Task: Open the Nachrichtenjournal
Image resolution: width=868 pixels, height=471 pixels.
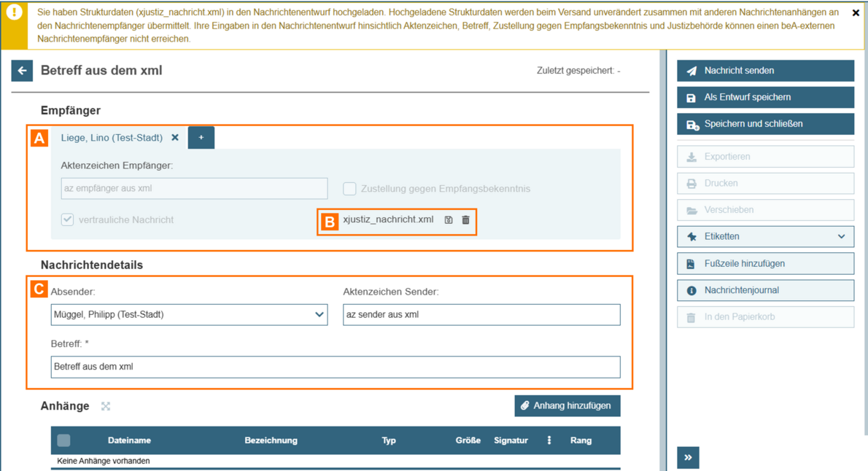Action: pyautogui.click(x=765, y=290)
